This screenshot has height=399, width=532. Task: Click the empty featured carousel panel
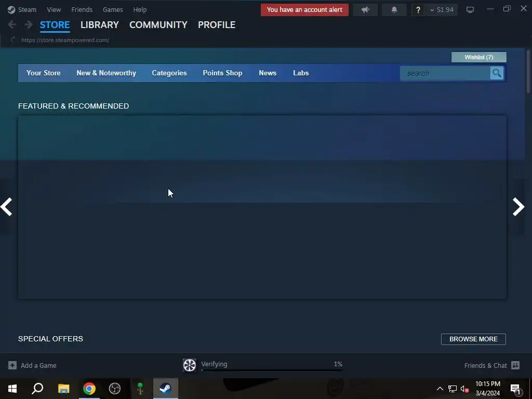click(262, 207)
